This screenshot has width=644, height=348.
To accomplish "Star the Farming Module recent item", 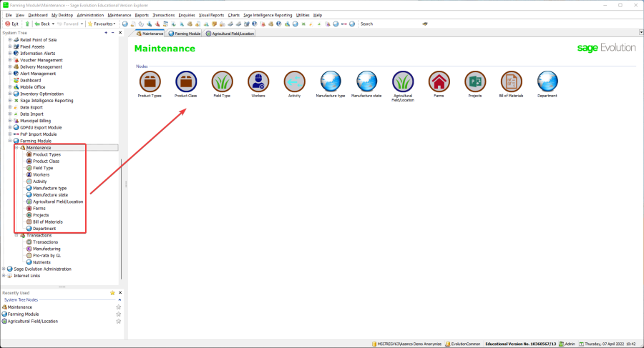I will pos(118,314).
